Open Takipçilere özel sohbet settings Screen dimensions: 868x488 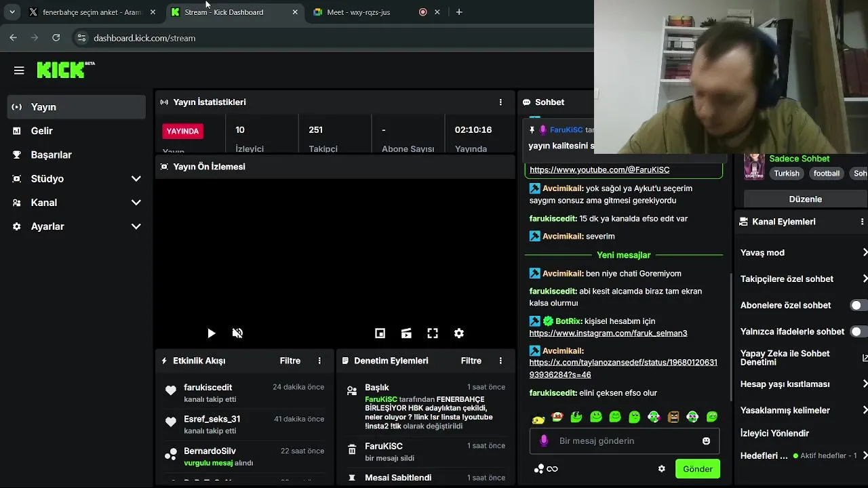point(802,279)
